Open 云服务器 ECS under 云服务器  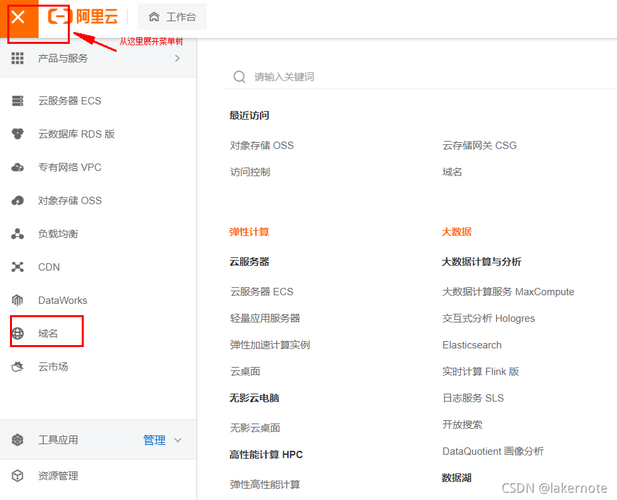(262, 292)
